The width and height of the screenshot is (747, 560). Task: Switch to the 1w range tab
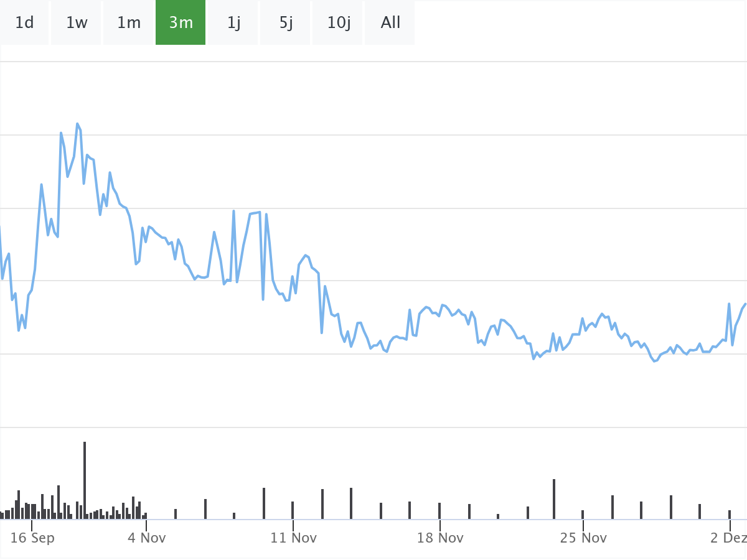(x=77, y=22)
